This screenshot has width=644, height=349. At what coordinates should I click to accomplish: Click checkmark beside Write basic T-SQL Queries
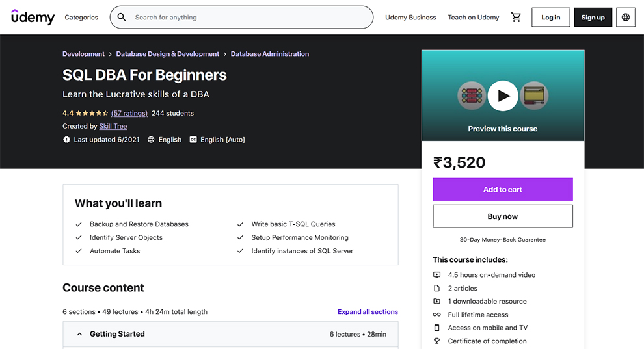point(240,224)
